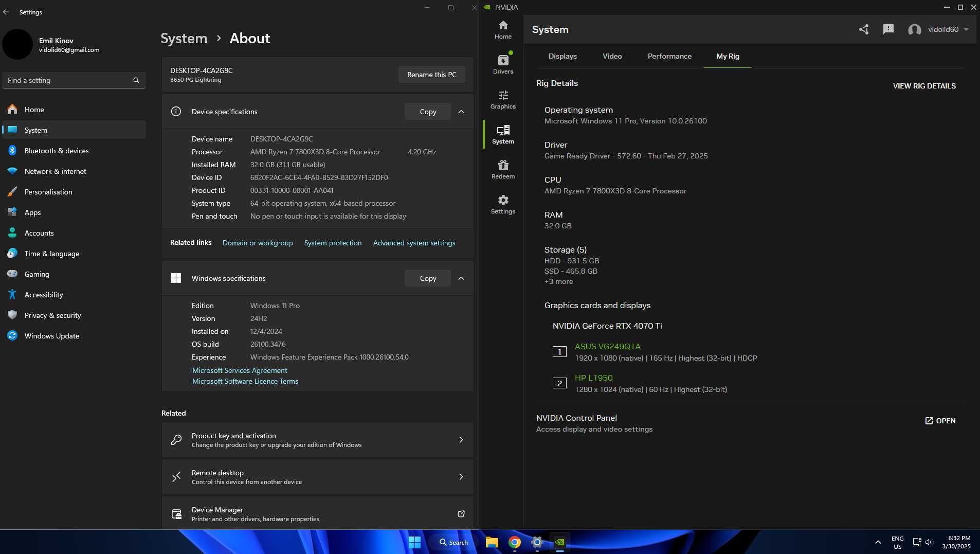The width and height of the screenshot is (980, 554).
Task: Open NVIDIA app Settings gear
Action: (503, 205)
